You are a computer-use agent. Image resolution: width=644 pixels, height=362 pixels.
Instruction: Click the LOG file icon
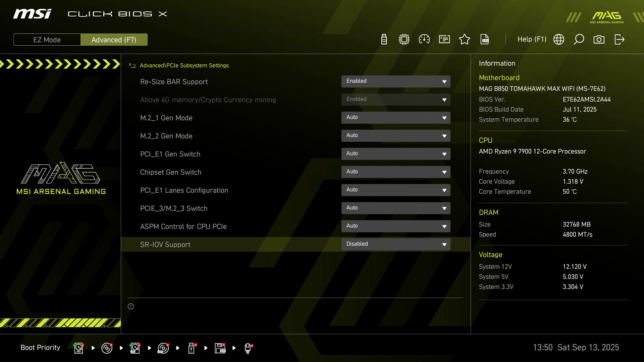click(x=485, y=40)
